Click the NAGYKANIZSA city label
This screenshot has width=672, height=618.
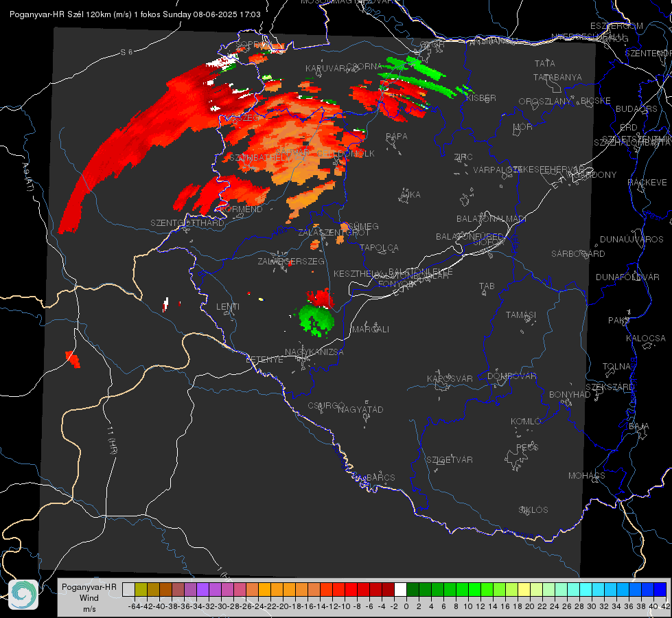[x=314, y=352]
